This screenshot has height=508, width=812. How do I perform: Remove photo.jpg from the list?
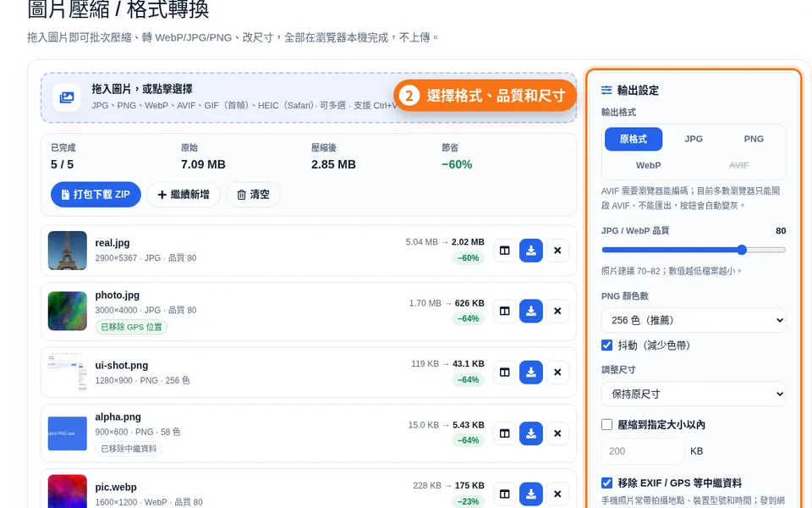tap(557, 311)
